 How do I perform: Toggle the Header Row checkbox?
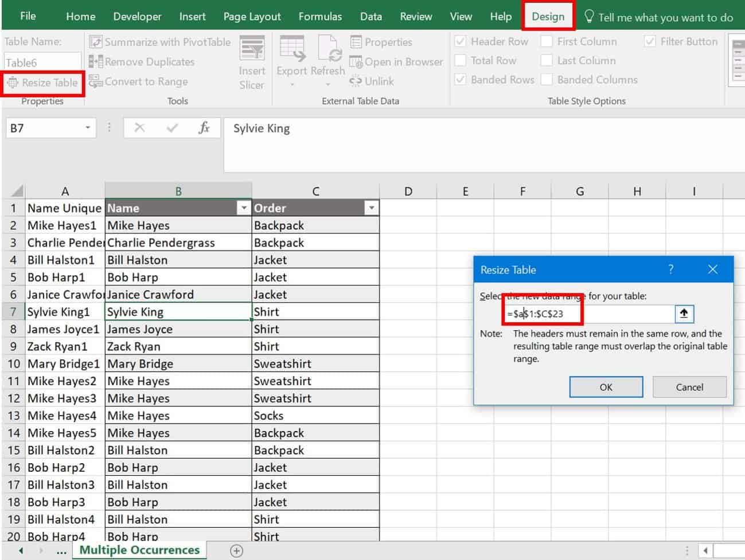pos(461,41)
